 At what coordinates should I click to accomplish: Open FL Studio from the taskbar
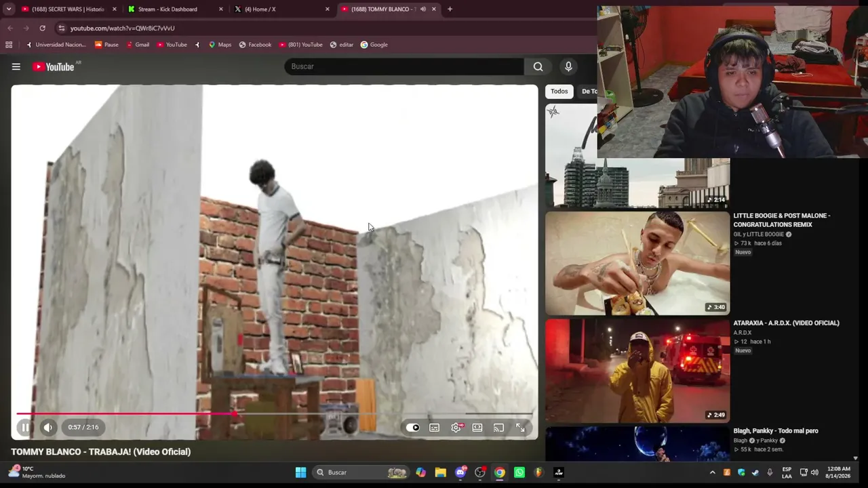coord(539,472)
